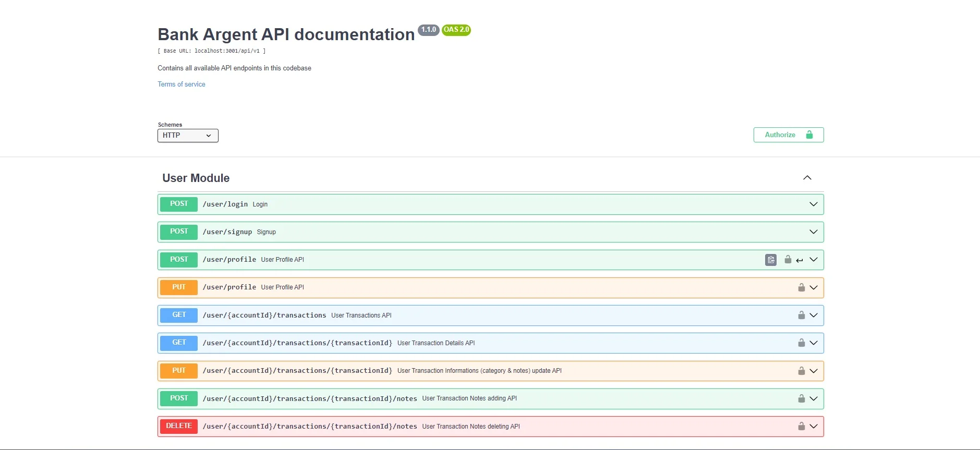
Task: Click the DELETE method badge
Action: coord(179,426)
